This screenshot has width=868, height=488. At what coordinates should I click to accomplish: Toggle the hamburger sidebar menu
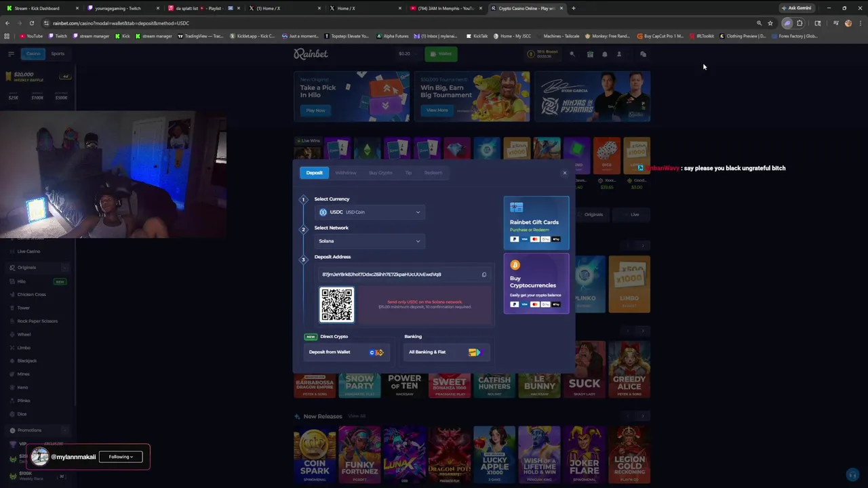pos(11,54)
